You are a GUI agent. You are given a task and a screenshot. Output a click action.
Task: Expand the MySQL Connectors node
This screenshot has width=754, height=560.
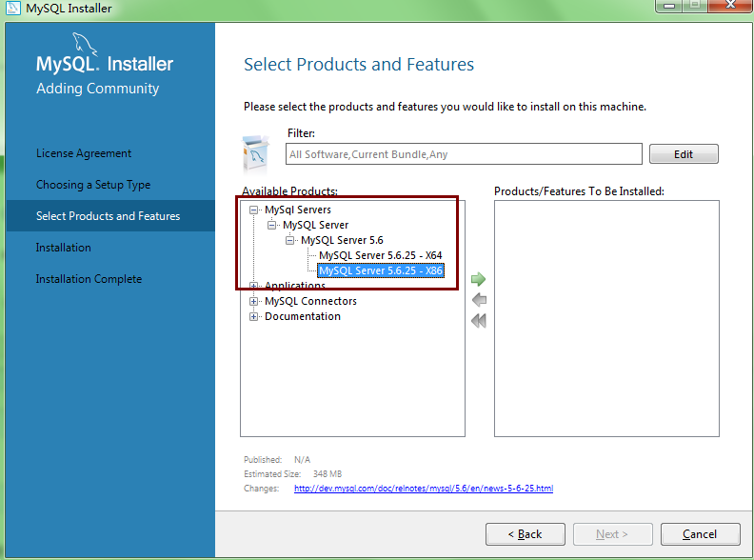coord(253,301)
